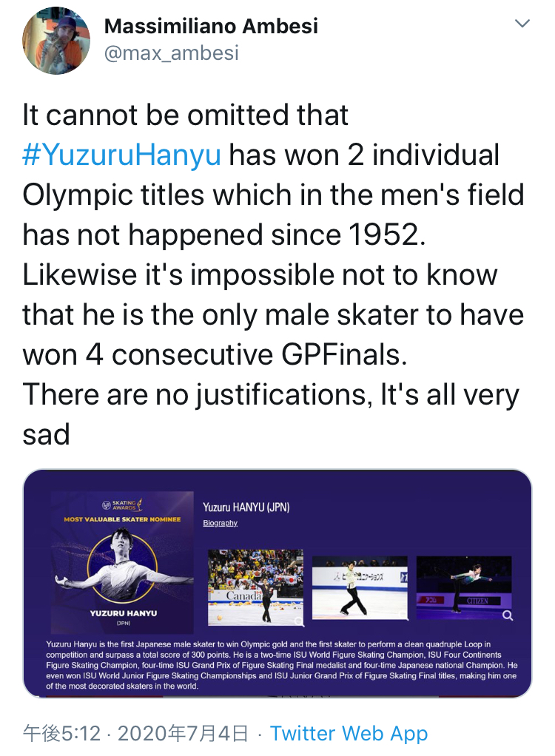Click the Yuzuru HANYU (JPN) heading
This screenshot has height=756, width=555.
[246, 507]
